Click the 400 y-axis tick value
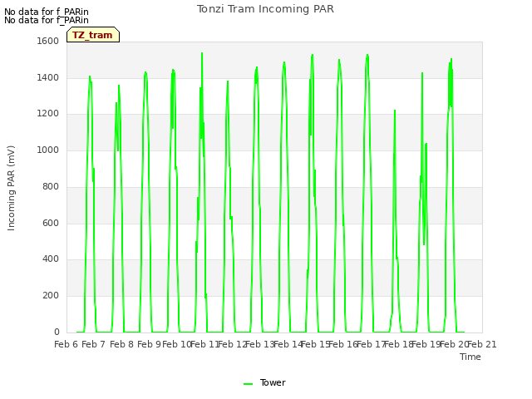Image resolution: width=532 pixels, height=399 pixels. pos(51,259)
